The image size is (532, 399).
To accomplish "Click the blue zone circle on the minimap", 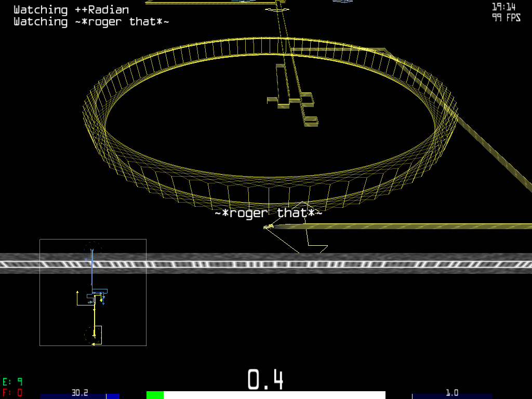I will point(92,249).
